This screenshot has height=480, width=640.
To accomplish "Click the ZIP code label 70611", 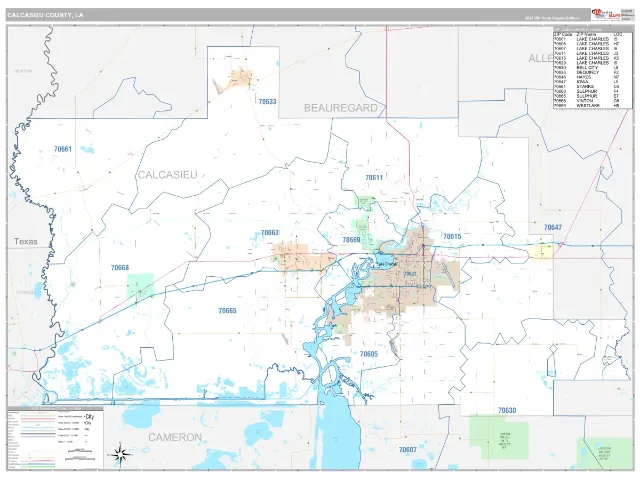I will point(374,178).
